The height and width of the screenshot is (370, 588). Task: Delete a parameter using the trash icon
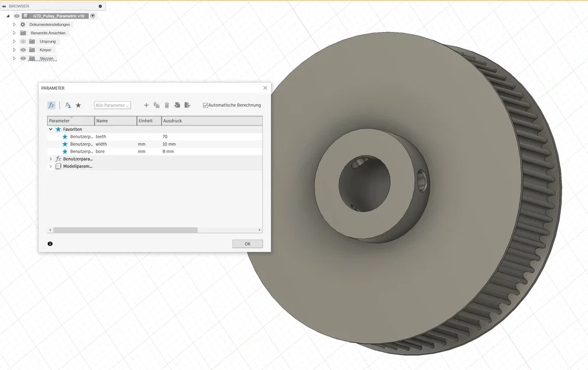167,105
